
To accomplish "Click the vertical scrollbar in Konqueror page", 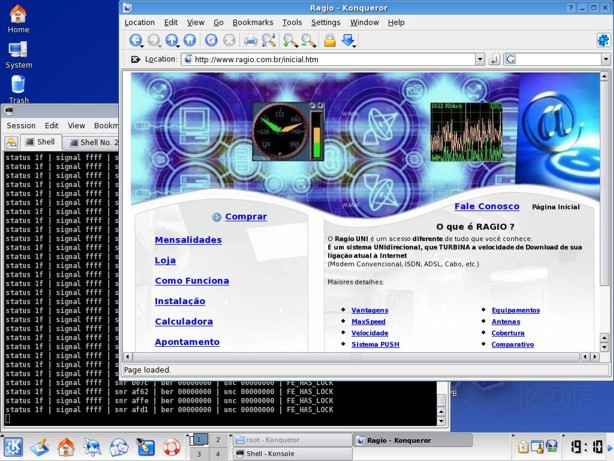I will coord(604,184).
